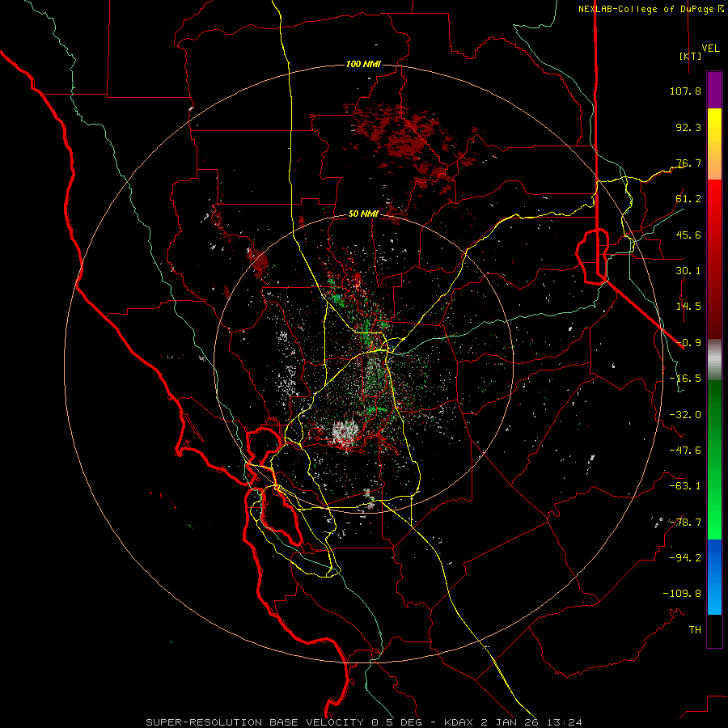Click the Super-Resolution Base Velocity caption
This screenshot has height=728, width=728.
[363, 722]
